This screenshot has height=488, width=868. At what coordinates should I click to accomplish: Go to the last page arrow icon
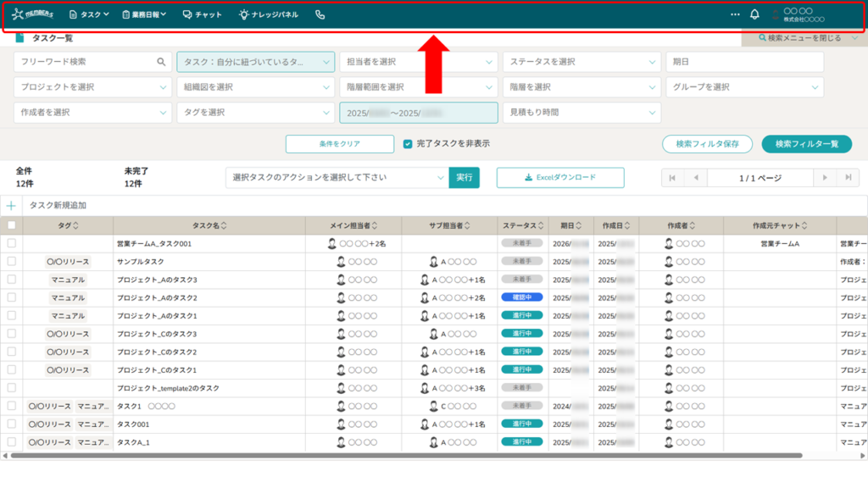coord(848,178)
